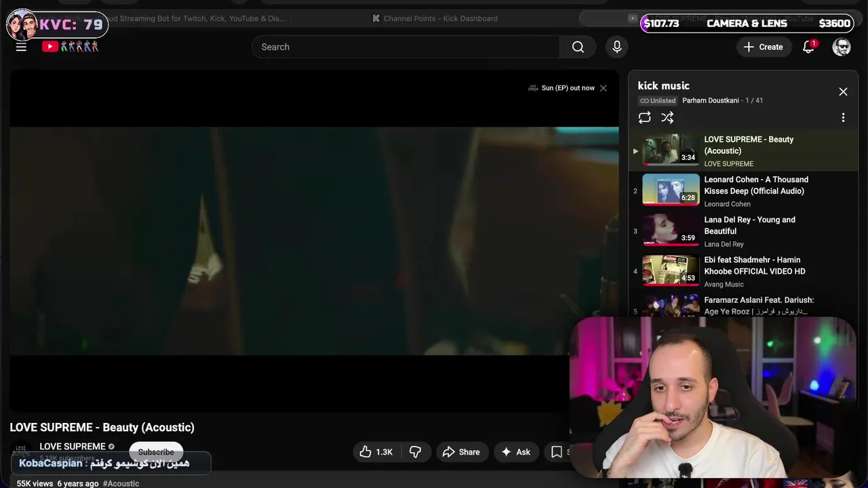Open the account avatar menu
Viewport: 868px width, 488px height.
click(x=842, y=47)
